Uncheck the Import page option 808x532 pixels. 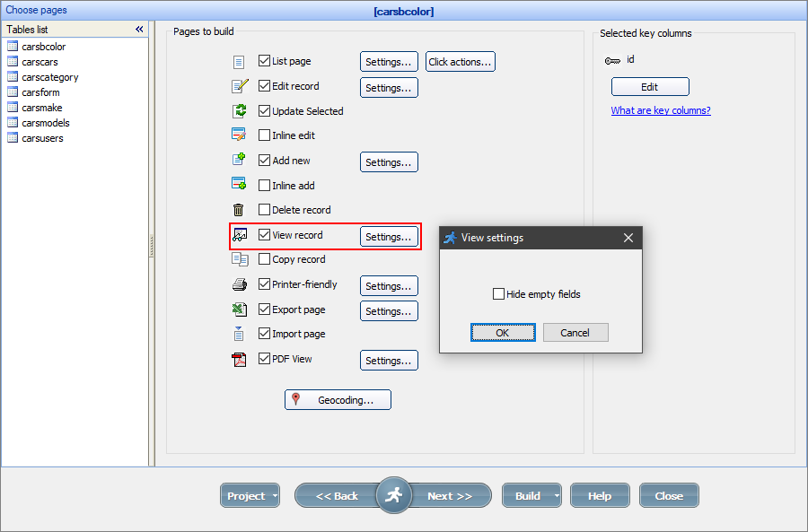coord(264,333)
